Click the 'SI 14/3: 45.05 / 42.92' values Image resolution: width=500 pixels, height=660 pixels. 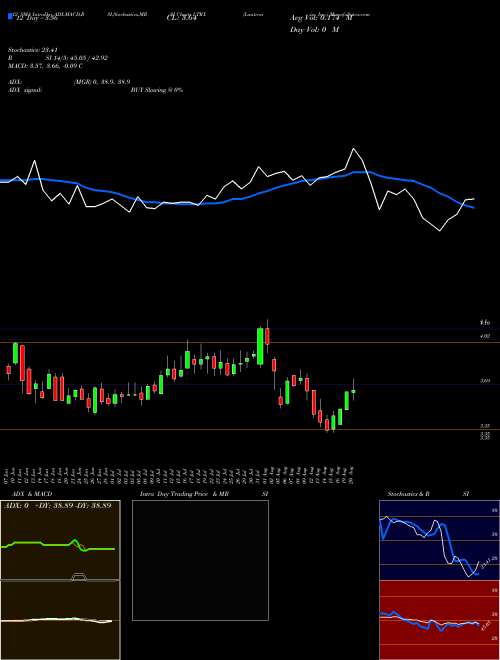pos(77,58)
